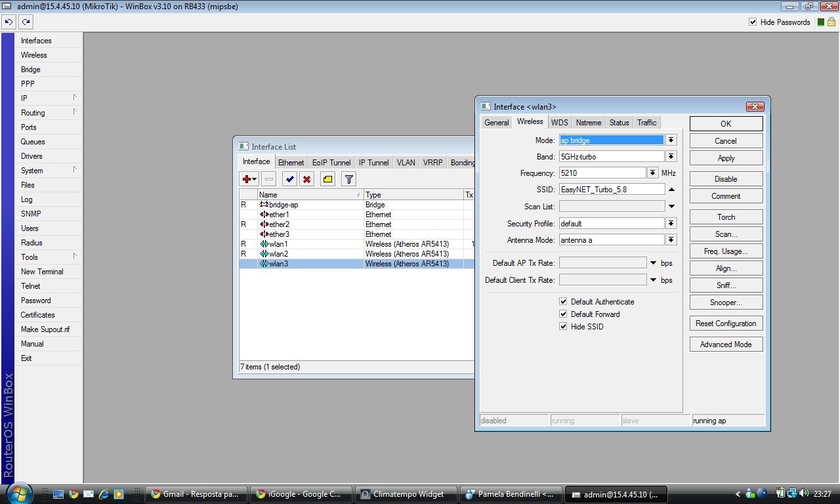Open the Mode dropdown arrow

[x=671, y=140]
